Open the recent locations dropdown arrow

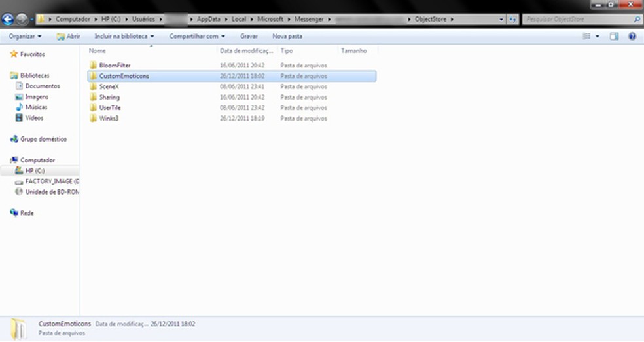point(31,19)
